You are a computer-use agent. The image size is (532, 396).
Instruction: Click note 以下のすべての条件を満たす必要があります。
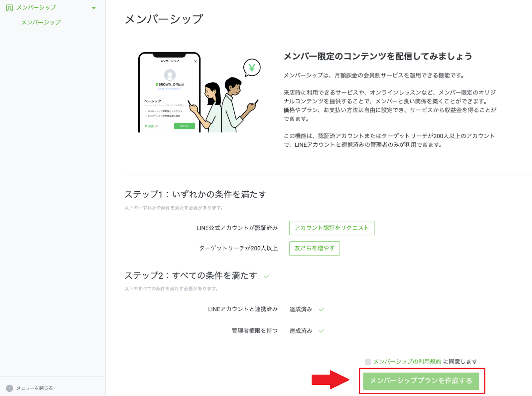point(172,289)
